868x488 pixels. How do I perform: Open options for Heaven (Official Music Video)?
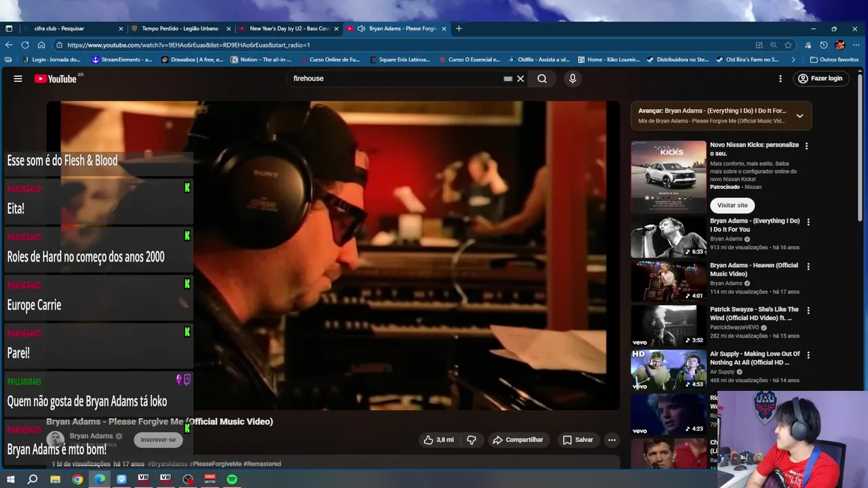click(808, 266)
